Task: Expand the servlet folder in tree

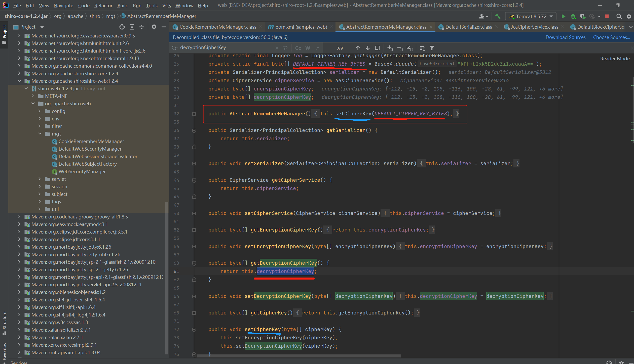Action: (x=40, y=179)
